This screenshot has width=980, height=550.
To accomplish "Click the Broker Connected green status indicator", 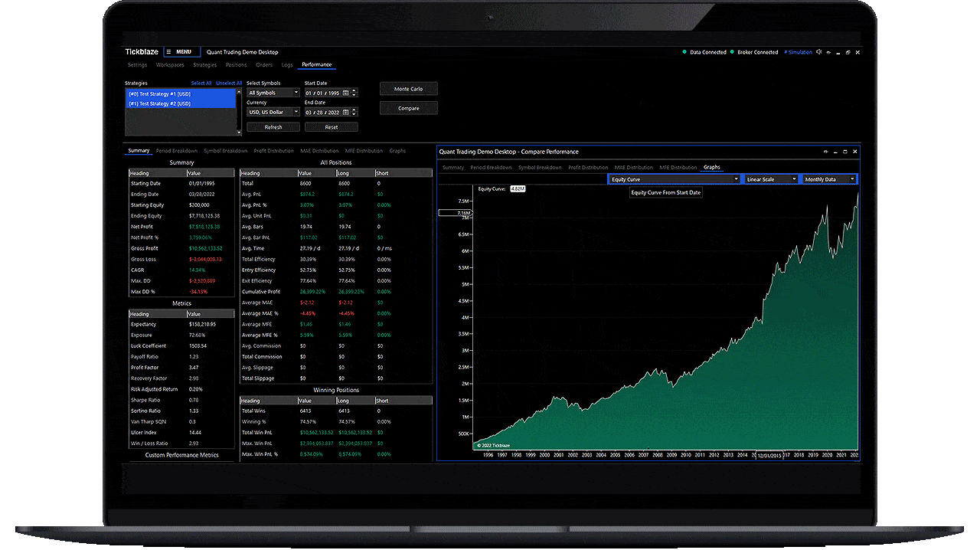I will [732, 52].
